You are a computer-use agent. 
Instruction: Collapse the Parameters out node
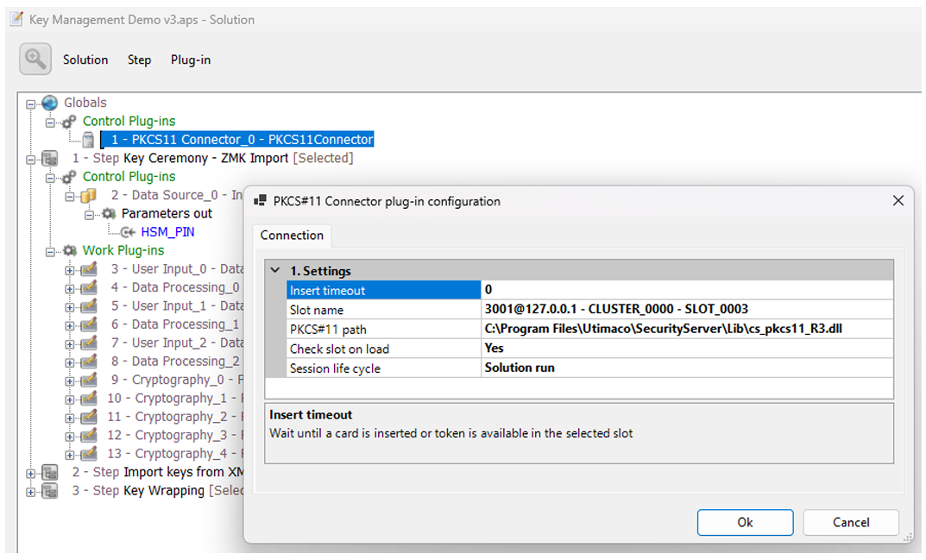89,215
